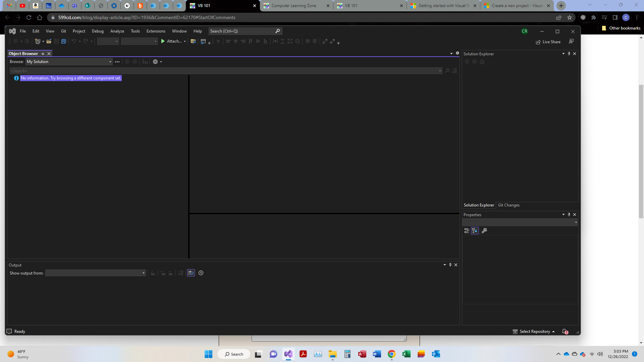Toggle auto-hide pin on Solution Explorer

569,54
